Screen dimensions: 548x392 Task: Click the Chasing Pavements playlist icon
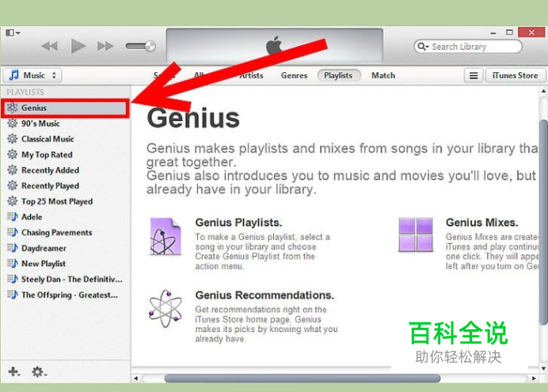pos(12,232)
